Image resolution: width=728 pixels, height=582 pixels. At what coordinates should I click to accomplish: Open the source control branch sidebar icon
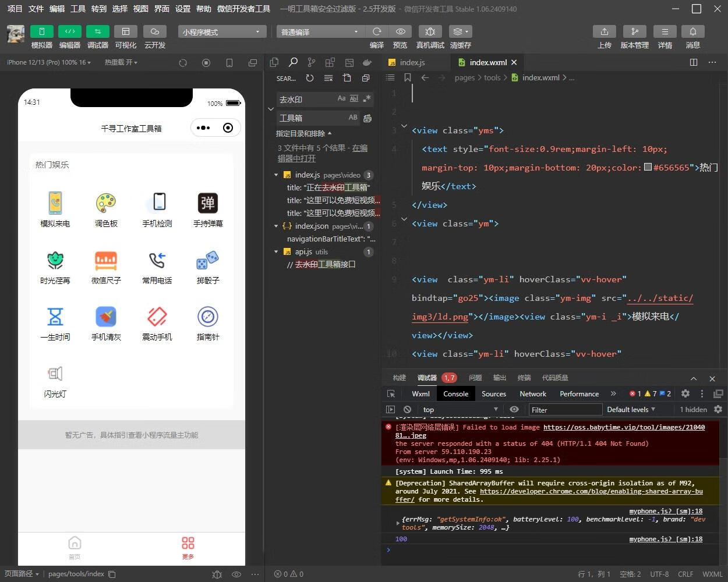pos(312,62)
